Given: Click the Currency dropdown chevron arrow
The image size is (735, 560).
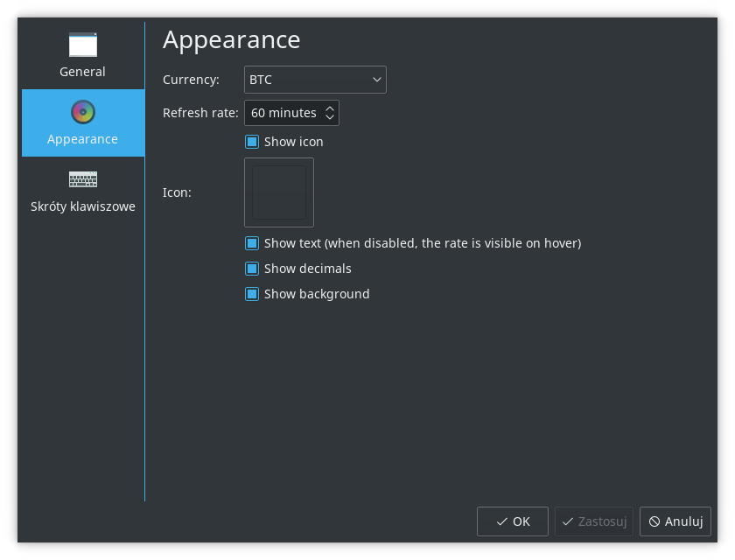Looking at the screenshot, I should [377, 80].
